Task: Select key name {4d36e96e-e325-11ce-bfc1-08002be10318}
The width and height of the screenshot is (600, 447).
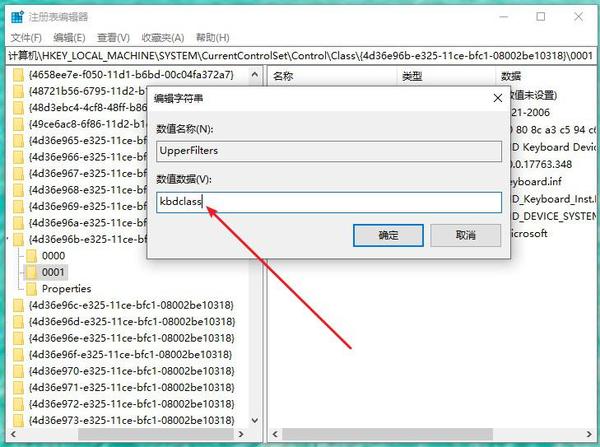Action: click(x=131, y=338)
